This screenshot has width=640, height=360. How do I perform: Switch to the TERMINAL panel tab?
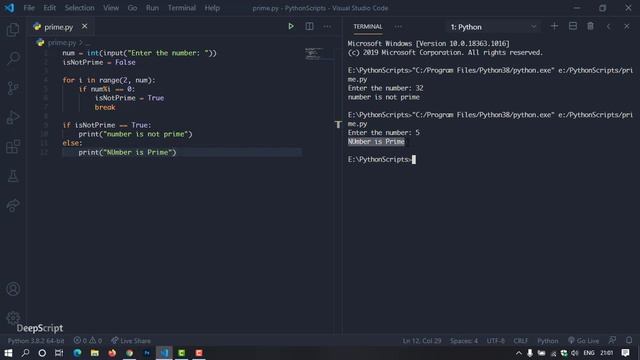coord(368,27)
